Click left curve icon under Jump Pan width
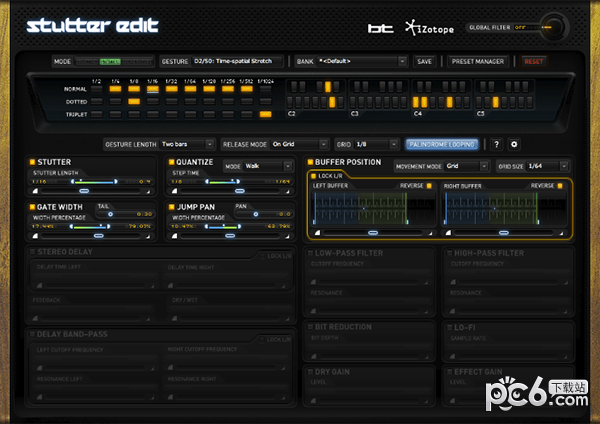 [174, 236]
